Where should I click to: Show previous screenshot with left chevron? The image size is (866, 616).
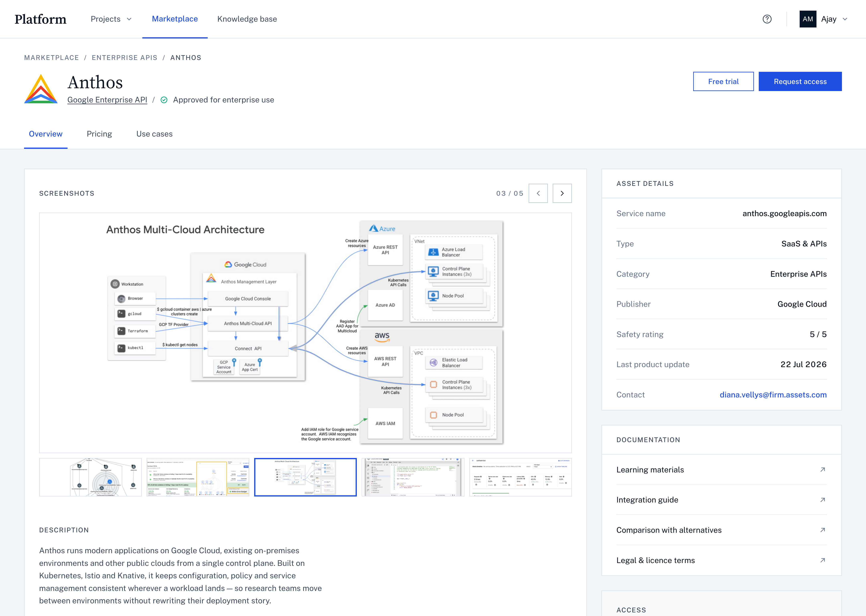(x=538, y=194)
